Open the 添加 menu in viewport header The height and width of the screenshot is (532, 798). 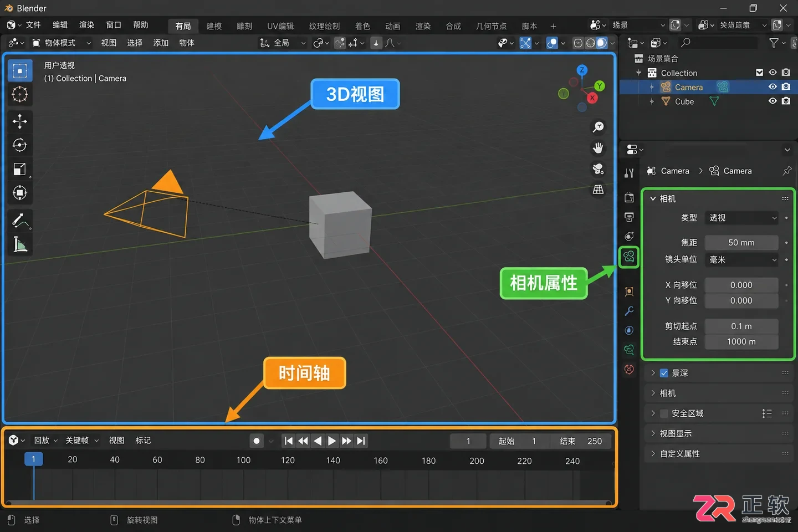161,43
